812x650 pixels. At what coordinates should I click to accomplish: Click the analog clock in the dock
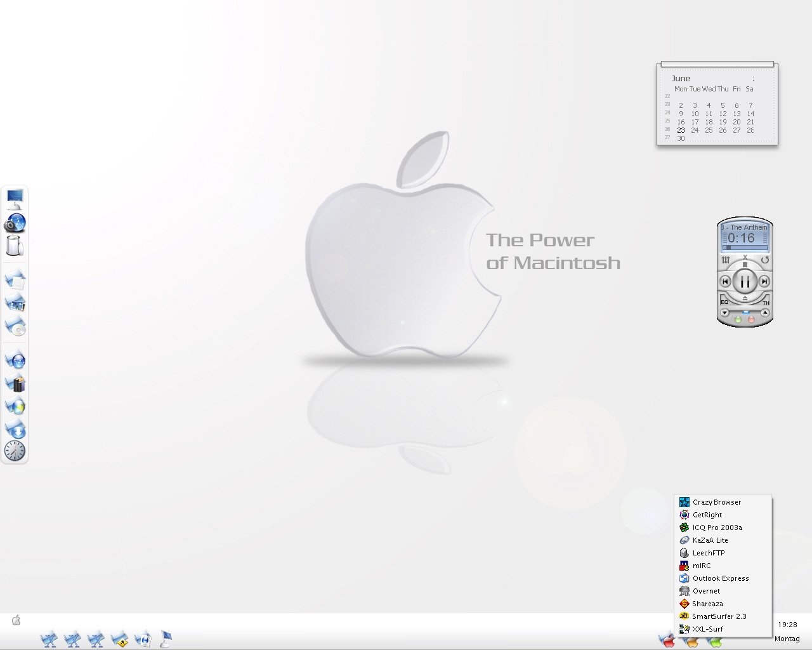[15, 451]
